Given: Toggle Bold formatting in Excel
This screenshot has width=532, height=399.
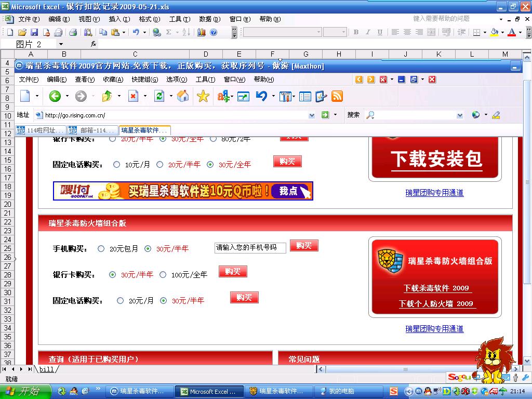Looking at the screenshot, I should click(x=356, y=32).
